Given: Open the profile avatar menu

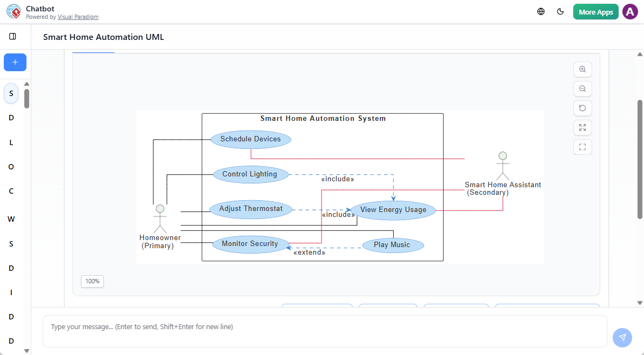Looking at the screenshot, I should [x=630, y=11].
